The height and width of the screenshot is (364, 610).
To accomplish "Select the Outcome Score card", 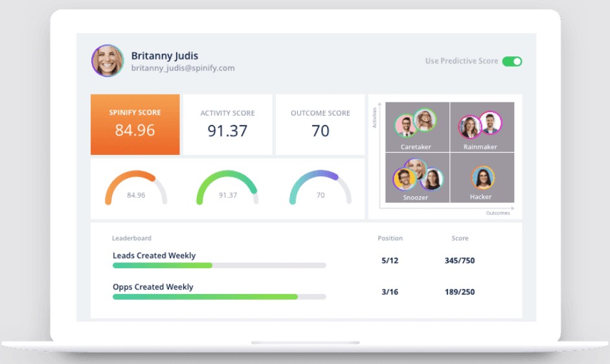I will (x=320, y=124).
